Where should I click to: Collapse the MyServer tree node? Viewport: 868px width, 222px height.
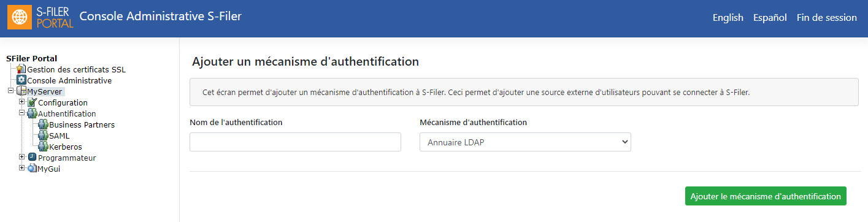[x=10, y=91]
